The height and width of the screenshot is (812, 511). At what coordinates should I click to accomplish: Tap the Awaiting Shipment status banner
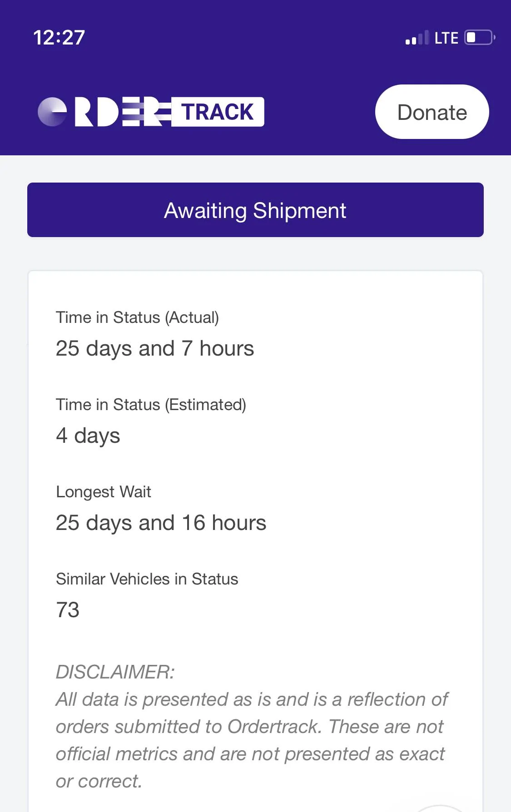point(255,210)
